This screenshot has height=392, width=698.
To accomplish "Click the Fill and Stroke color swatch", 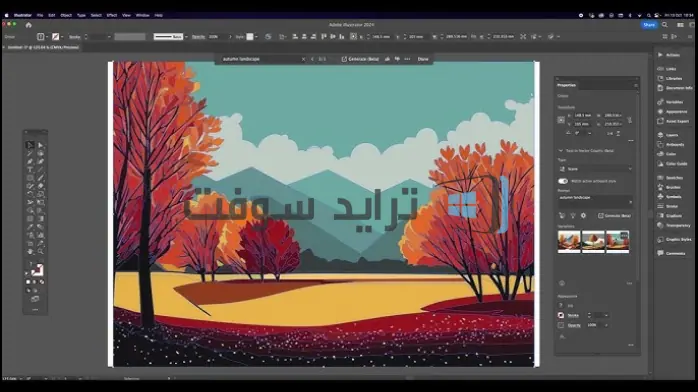I will point(37,269).
